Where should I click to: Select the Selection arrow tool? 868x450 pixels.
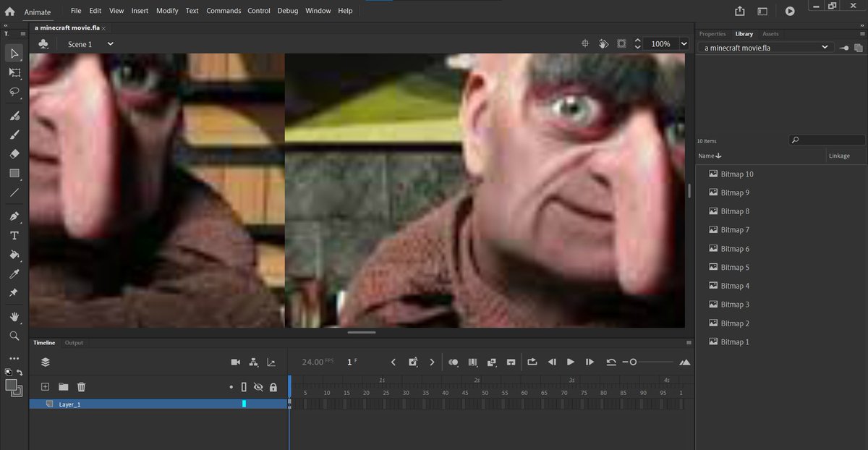coord(14,54)
